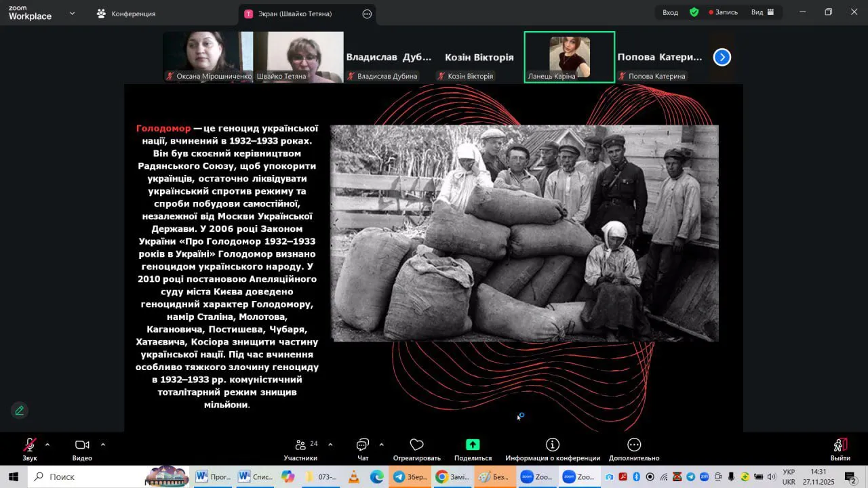Select the Экран (Швайко Тетяна) tab
Viewport: 868px width, 488px height.
(295, 14)
